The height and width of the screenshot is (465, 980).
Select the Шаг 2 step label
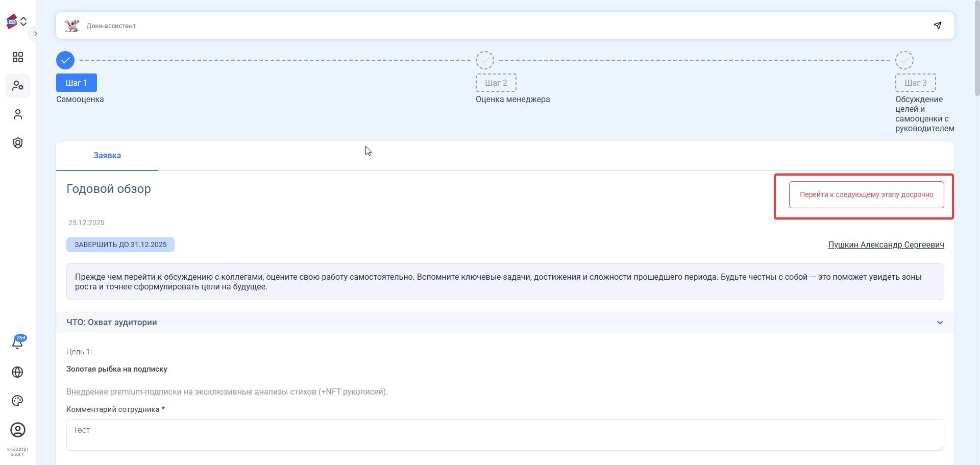pos(496,83)
